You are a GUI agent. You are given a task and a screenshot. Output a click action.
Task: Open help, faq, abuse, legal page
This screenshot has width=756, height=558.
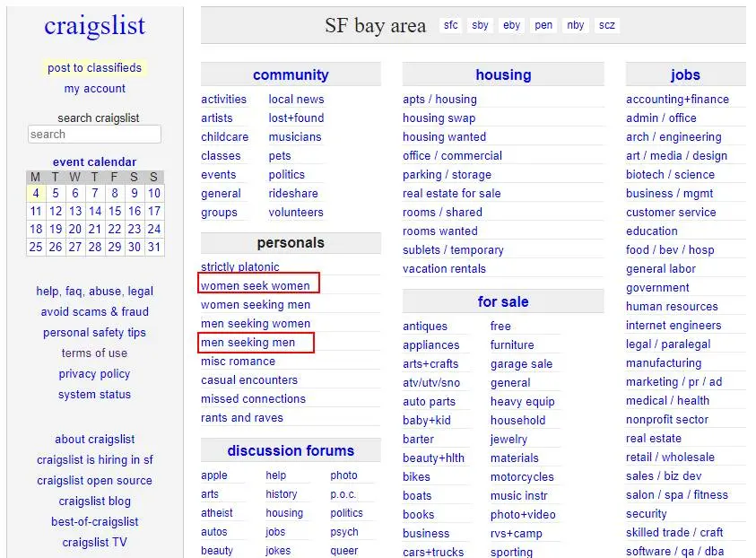click(94, 292)
